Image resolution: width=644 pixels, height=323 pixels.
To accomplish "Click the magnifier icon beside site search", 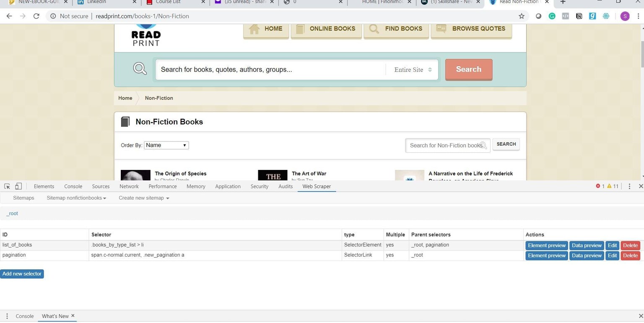I will coord(140,68).
